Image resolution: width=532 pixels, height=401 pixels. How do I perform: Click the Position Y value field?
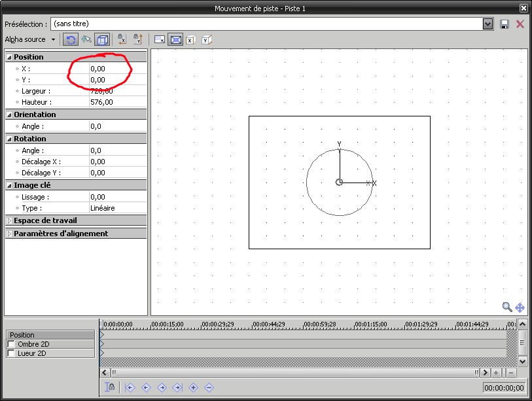tap(118, 80)
